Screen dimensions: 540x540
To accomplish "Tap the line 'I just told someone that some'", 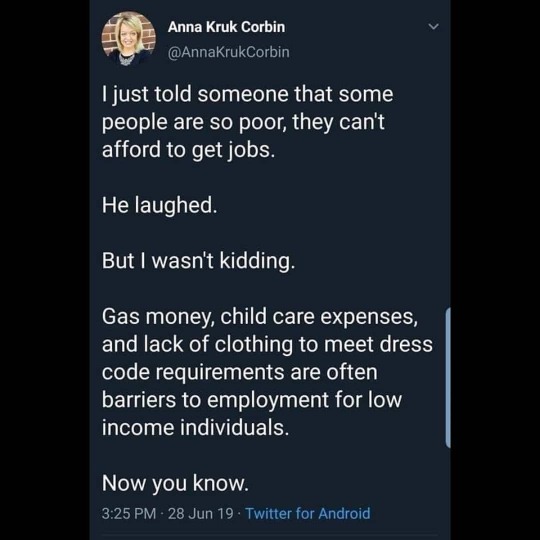I will (x=247, y=94).
